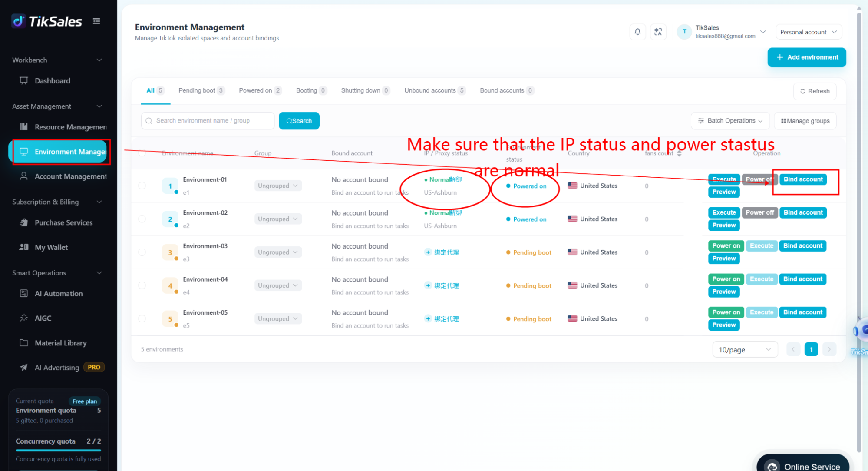Open the AIGC sparkle sidebar item
This screenshot has width=868, height=471.
[43, 318]
